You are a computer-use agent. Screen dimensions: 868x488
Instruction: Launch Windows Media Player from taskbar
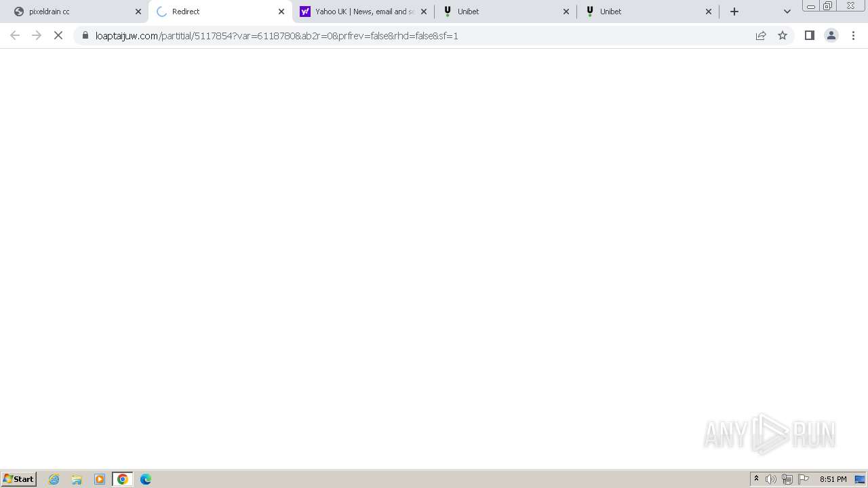100,479
